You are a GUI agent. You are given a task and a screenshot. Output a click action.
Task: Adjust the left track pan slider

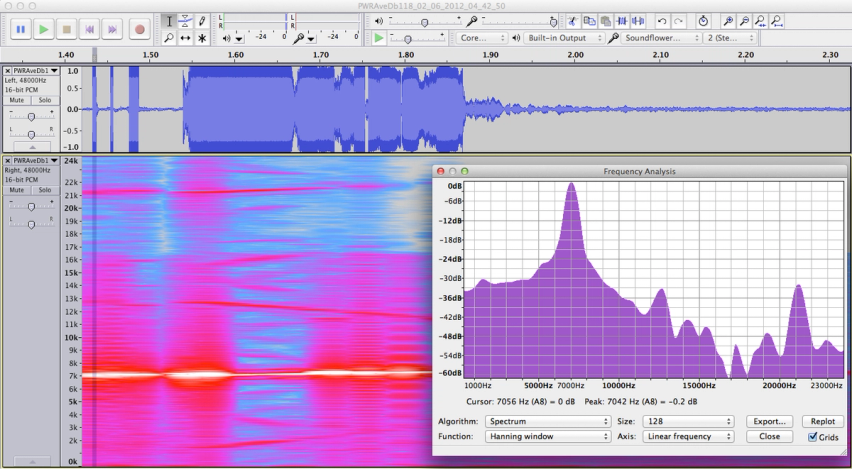31,134
